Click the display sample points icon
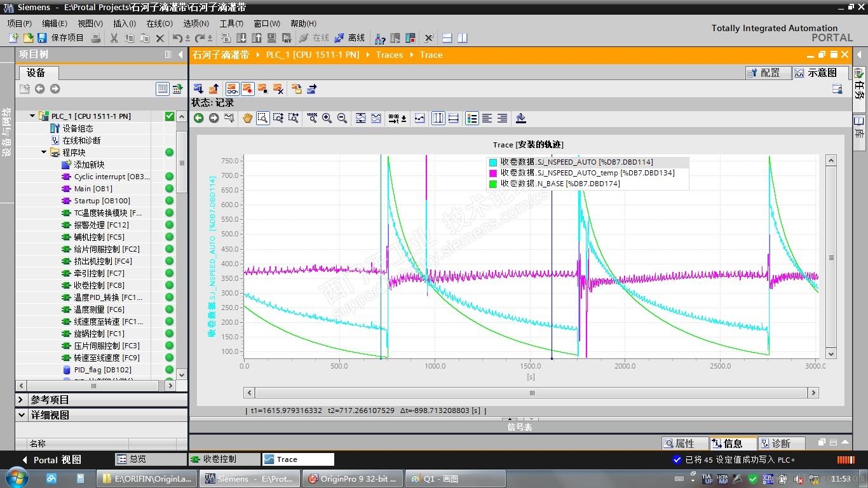Viewport: 868px width, 488px height. click(419, 118)
